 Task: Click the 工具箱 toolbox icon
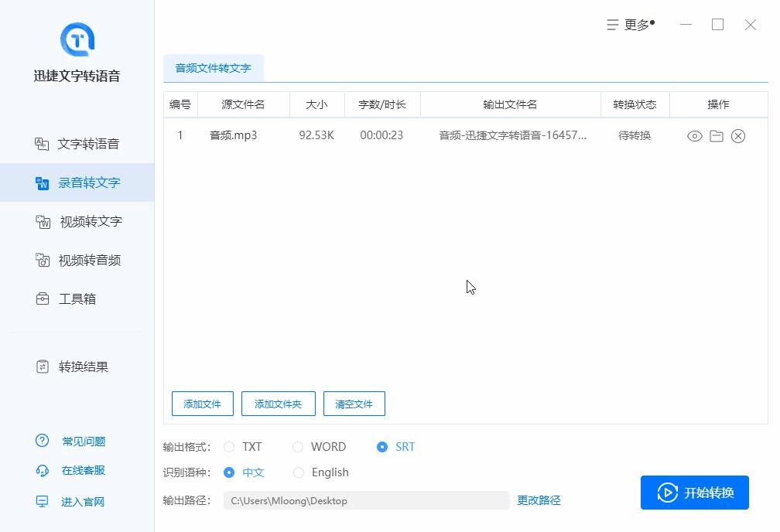click(43, 298)
